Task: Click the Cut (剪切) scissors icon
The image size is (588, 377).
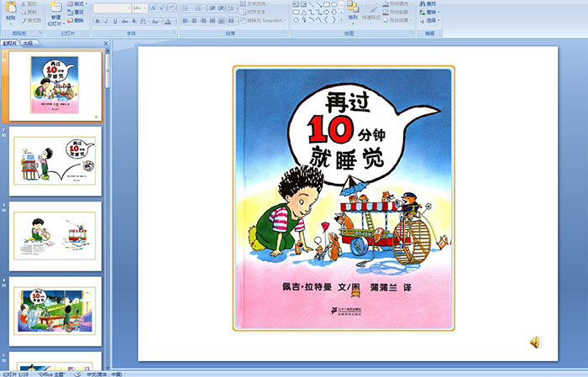Action: pos(24,3)
